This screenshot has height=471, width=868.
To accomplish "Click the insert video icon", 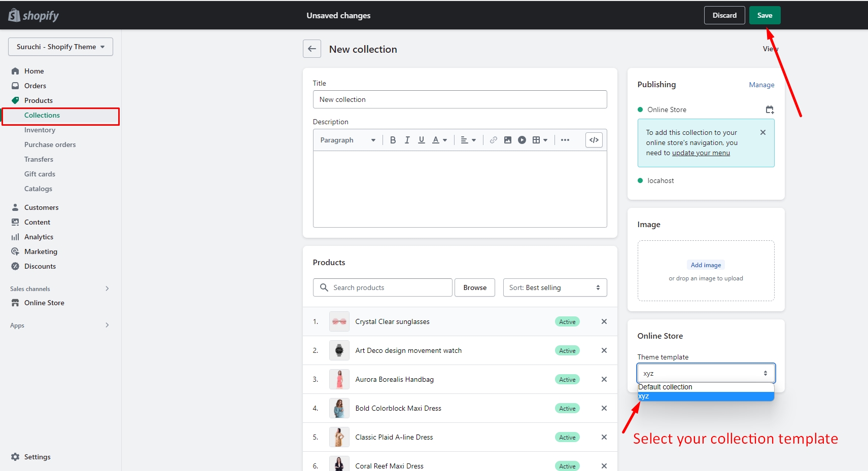I will (522, 140).
